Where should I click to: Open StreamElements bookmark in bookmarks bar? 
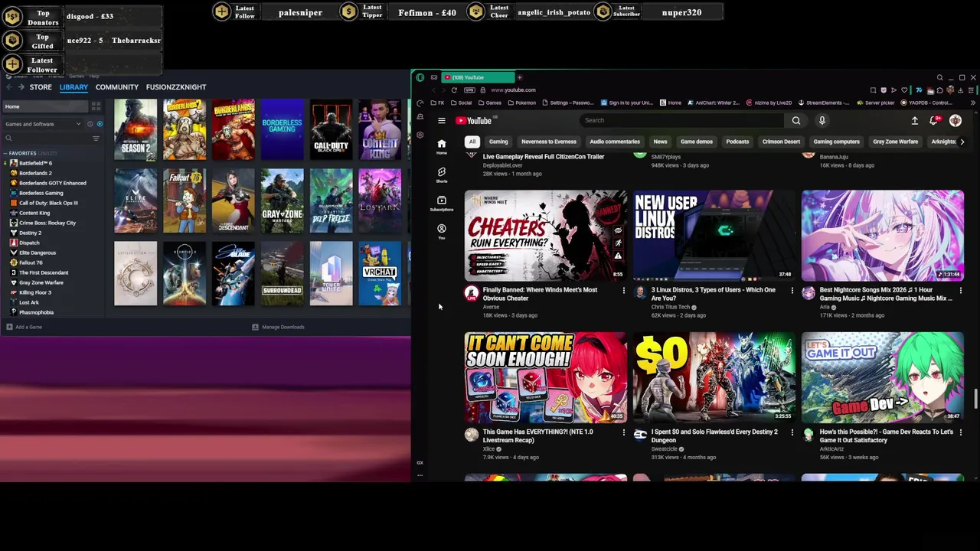tap(825, 103)
